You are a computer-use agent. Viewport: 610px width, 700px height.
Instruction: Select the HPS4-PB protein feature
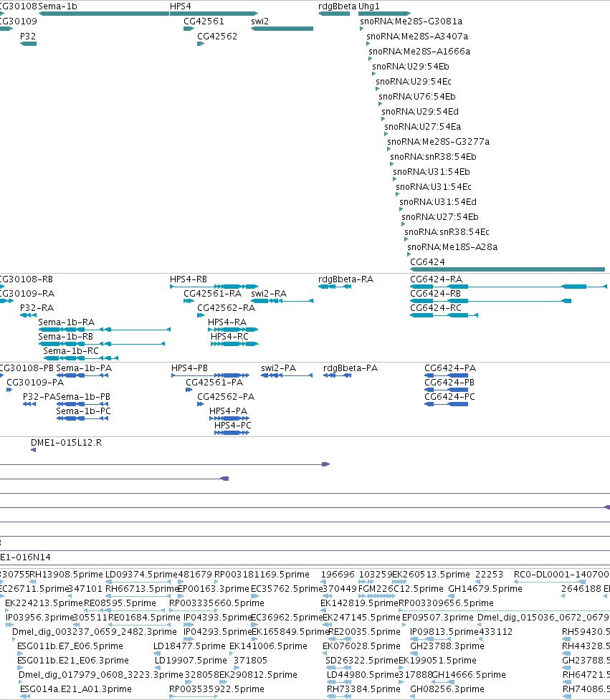(x=210, y=375)
